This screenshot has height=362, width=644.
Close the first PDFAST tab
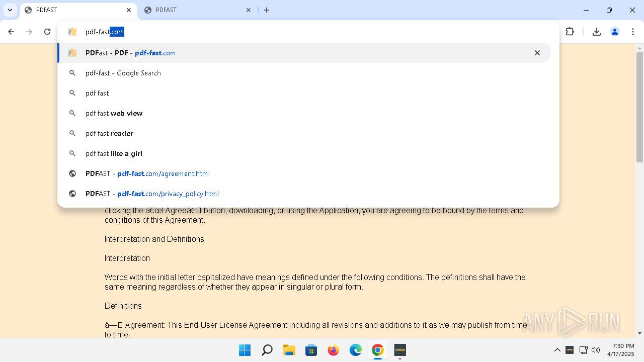pyautogui.click(x=129, y=10)
